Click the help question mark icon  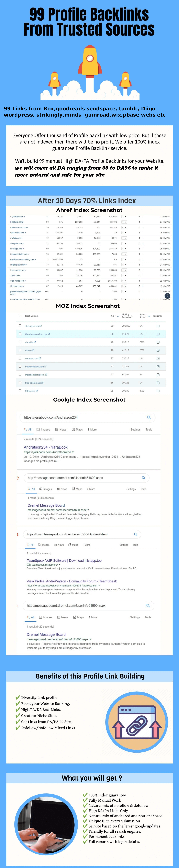coord(167,296)
